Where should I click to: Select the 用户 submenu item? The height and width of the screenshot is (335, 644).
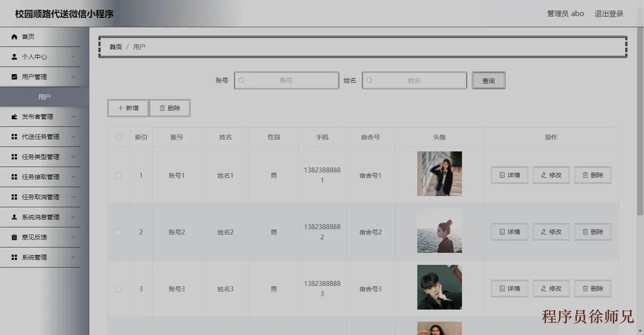pos(45,97)
